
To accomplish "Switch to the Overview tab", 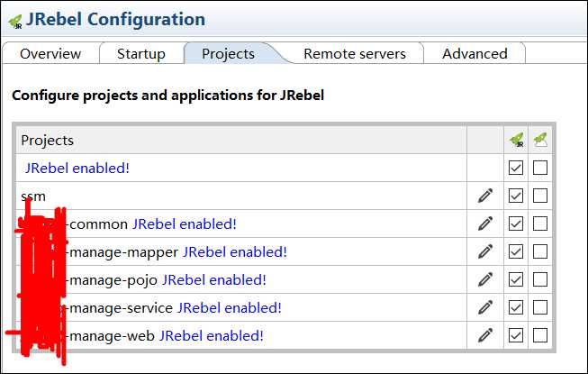I will point(50,54).
